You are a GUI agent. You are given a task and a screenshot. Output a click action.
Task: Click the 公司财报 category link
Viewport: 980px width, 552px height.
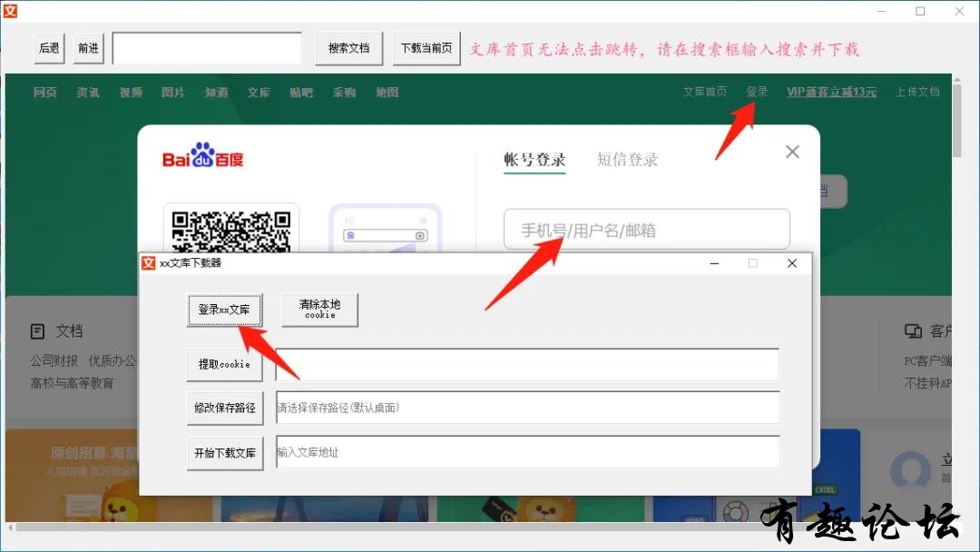(x=54, y=360)
